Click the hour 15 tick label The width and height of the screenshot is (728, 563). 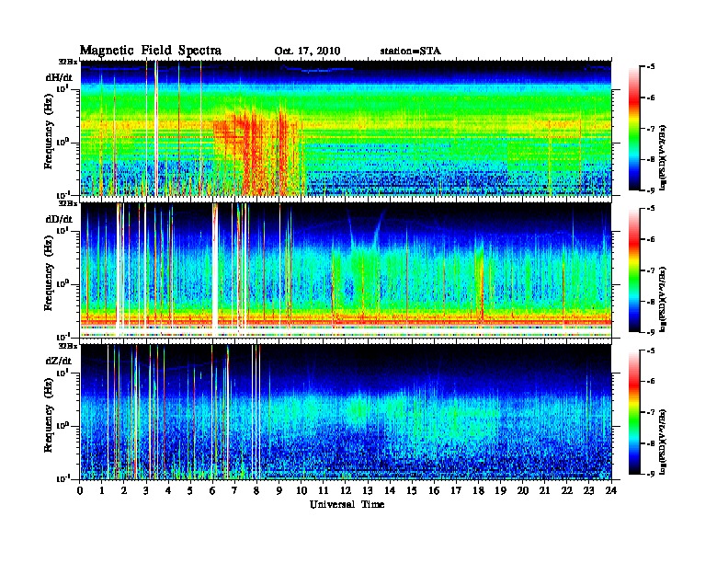pyautogui.click(x=412, y=491)
